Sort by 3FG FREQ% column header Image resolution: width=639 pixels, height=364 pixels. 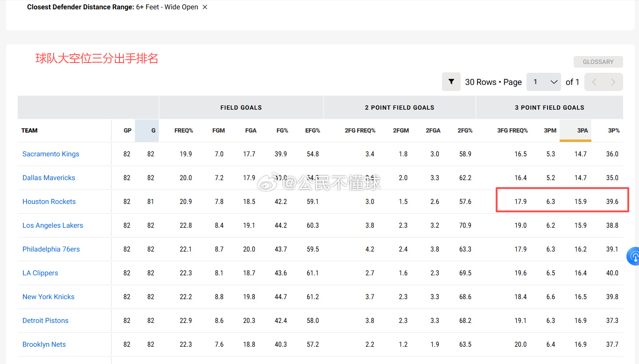click(x=513, y=131)
